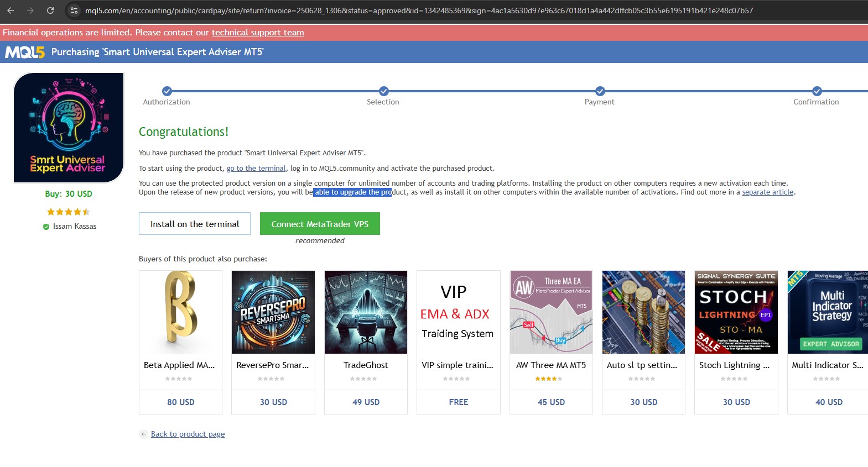Click the back arrow icon before product page link

pyautogui.click(x=143, y=434)
